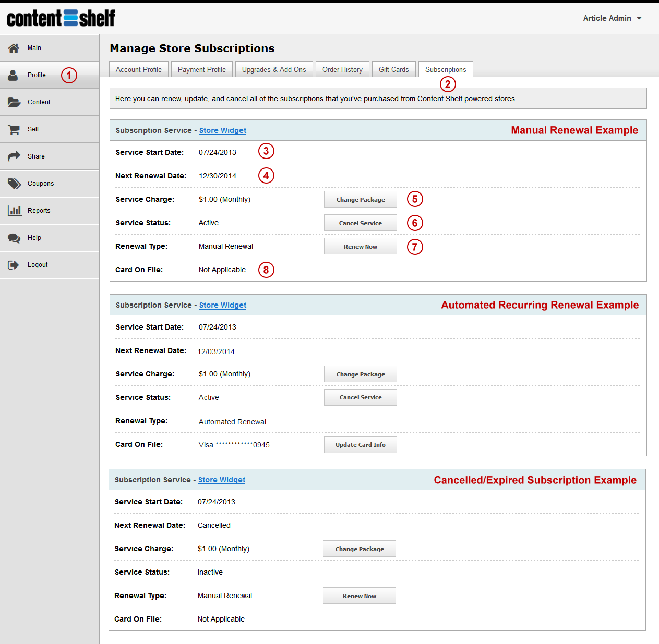This screenshot has height=644, width=659.
Task: Open Coupons in the sidebar
Action: point(50,184)
